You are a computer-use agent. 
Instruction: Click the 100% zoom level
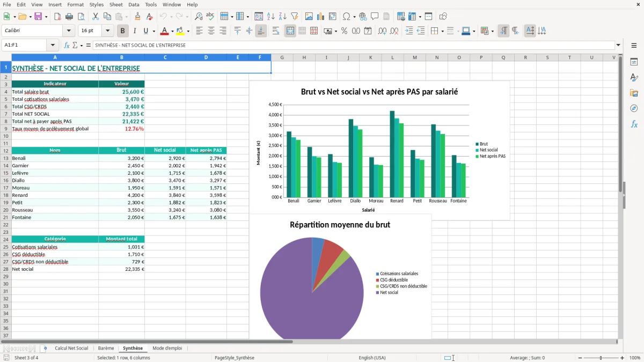point(634,358)
